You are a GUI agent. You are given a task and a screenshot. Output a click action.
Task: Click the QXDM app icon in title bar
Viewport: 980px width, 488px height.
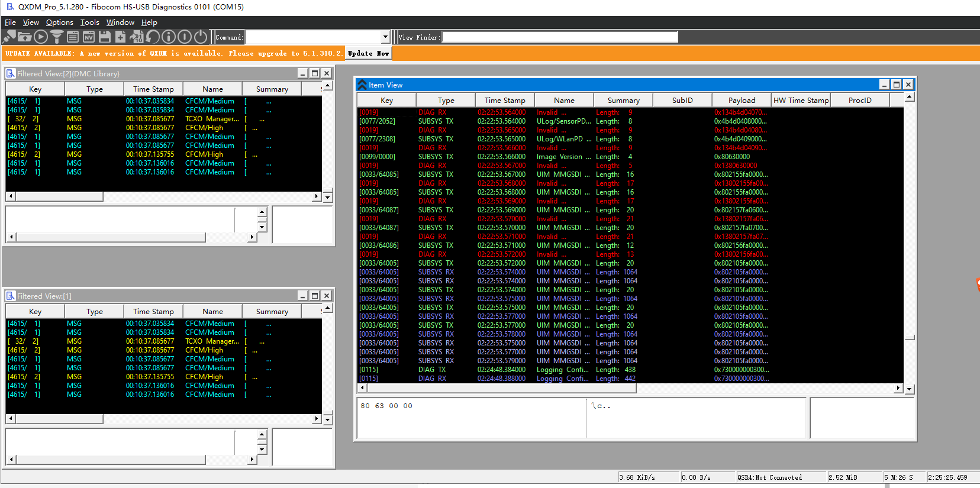click(x=10, y=7)
